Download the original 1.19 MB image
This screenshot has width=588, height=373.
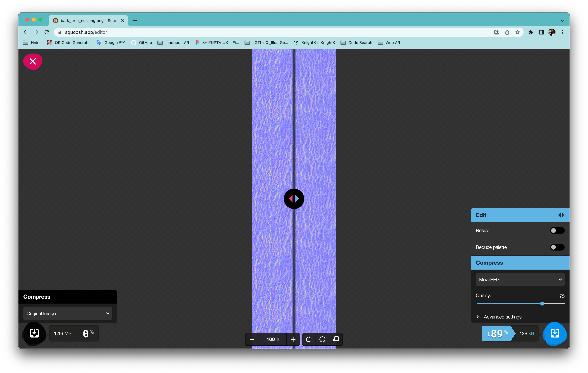click(35, 333)
